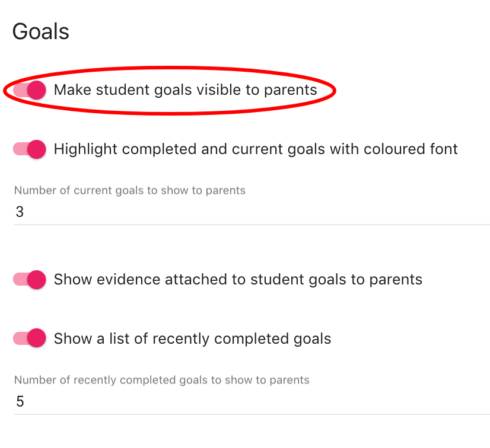This screenshot has height=448, width=490.
Task: Switch off recently completed goals list toggle
Action: click(x=29, y=339)
